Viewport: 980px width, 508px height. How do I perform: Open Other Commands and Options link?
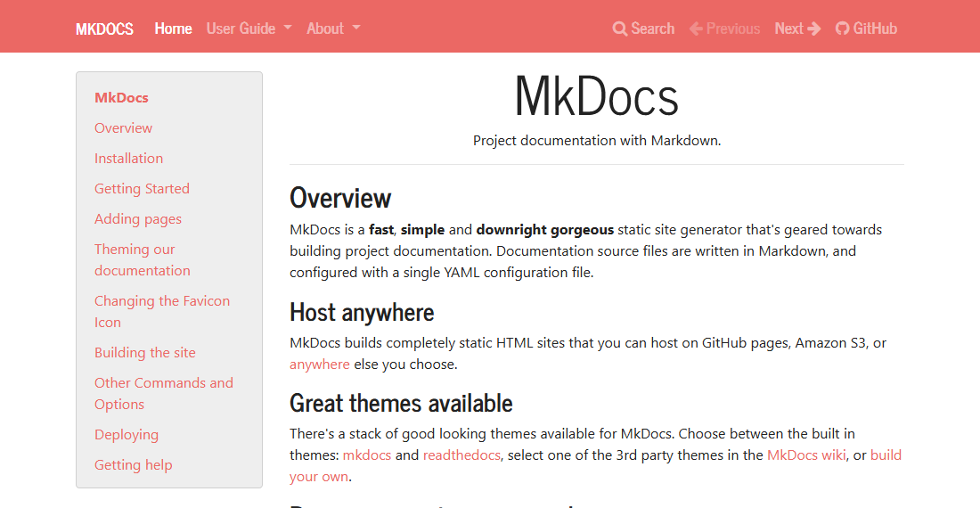coord(164,394)
